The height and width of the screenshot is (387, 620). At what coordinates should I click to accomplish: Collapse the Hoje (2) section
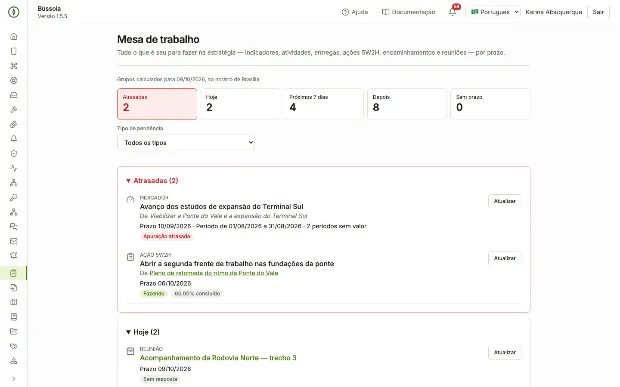click(143, 332)
